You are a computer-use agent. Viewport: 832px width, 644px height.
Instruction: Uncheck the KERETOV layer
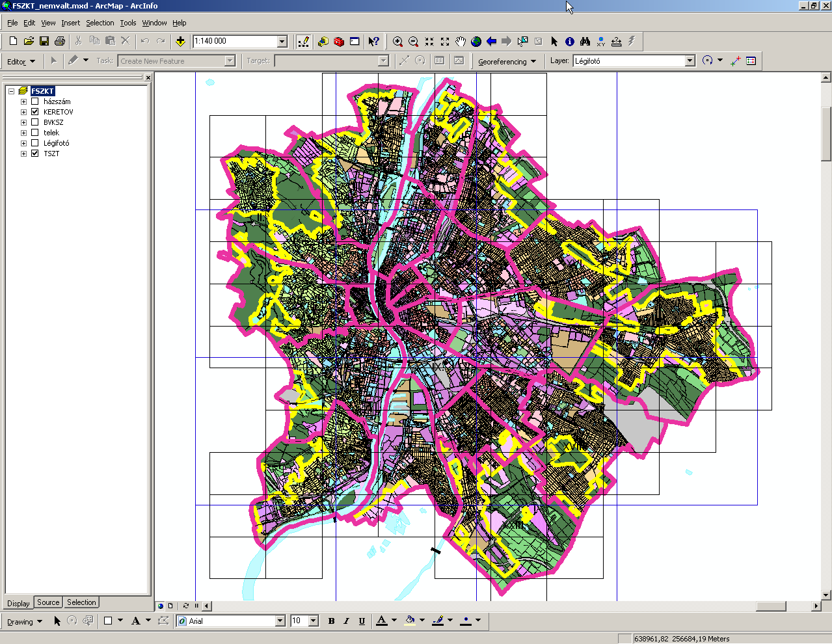click(x=35, y=112)
